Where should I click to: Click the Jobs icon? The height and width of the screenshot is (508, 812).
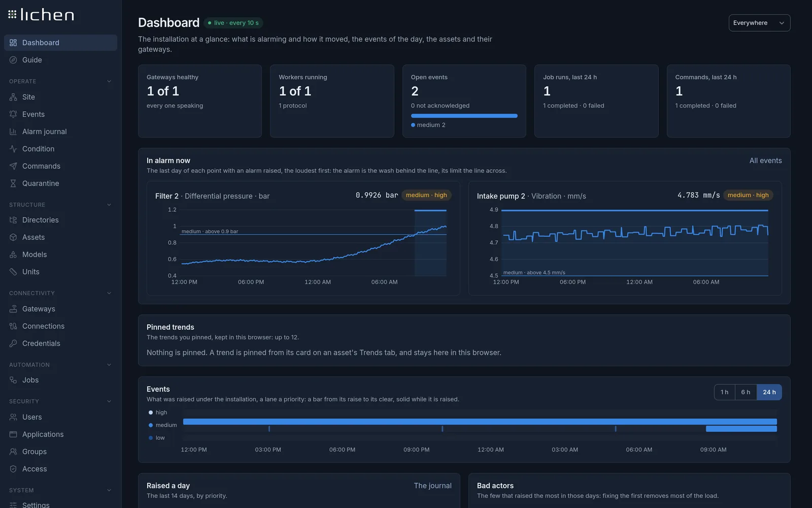pos(13,380)
